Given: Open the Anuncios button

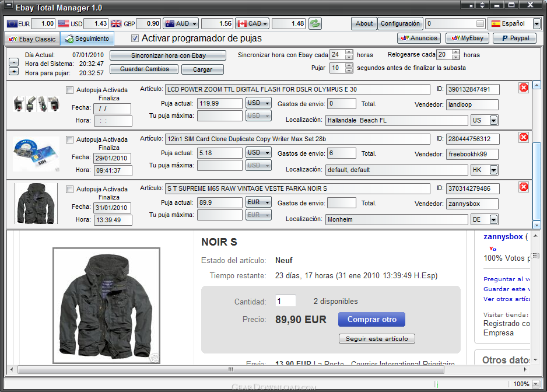Looking at the screenshot, I should 419,38.
